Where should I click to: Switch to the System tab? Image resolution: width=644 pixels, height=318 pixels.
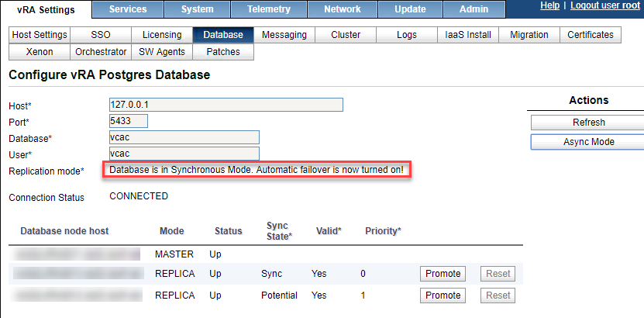coord(198,9)
